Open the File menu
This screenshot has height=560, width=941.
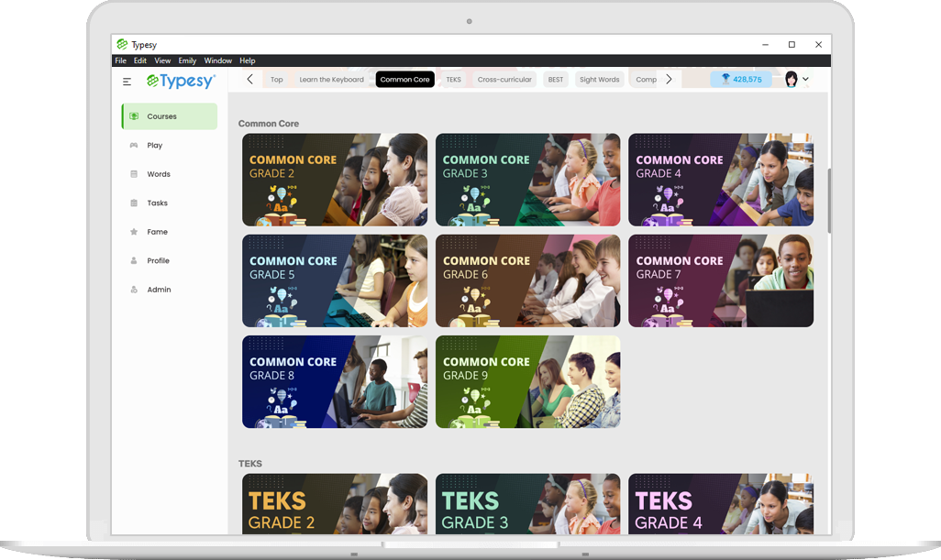tap(121, 60)
